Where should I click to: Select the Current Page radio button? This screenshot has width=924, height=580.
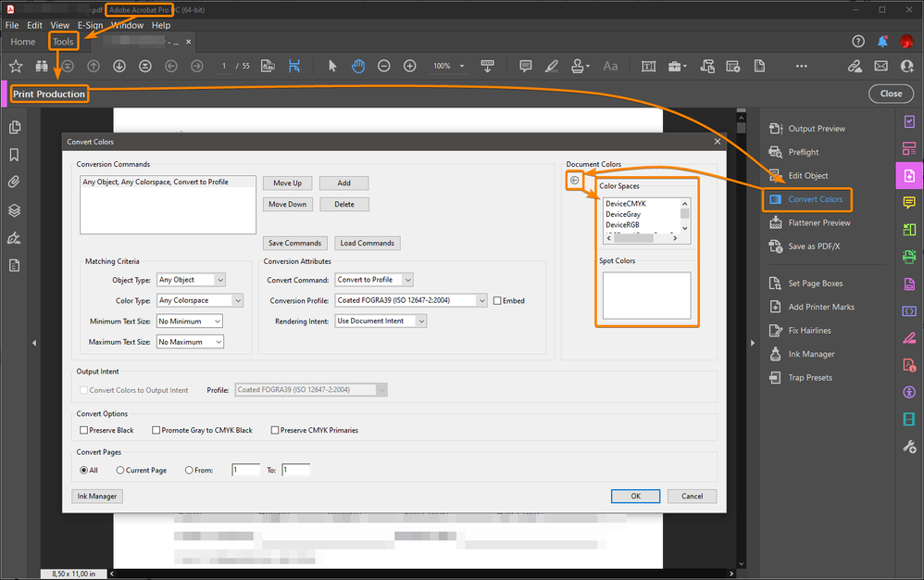tap(120, 471)
